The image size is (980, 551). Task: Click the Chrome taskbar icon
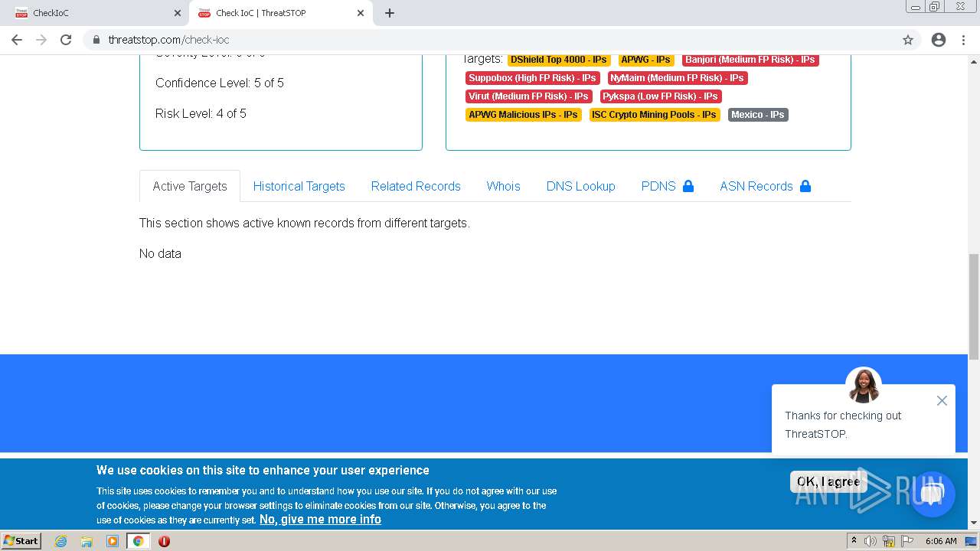coord(138,541)
